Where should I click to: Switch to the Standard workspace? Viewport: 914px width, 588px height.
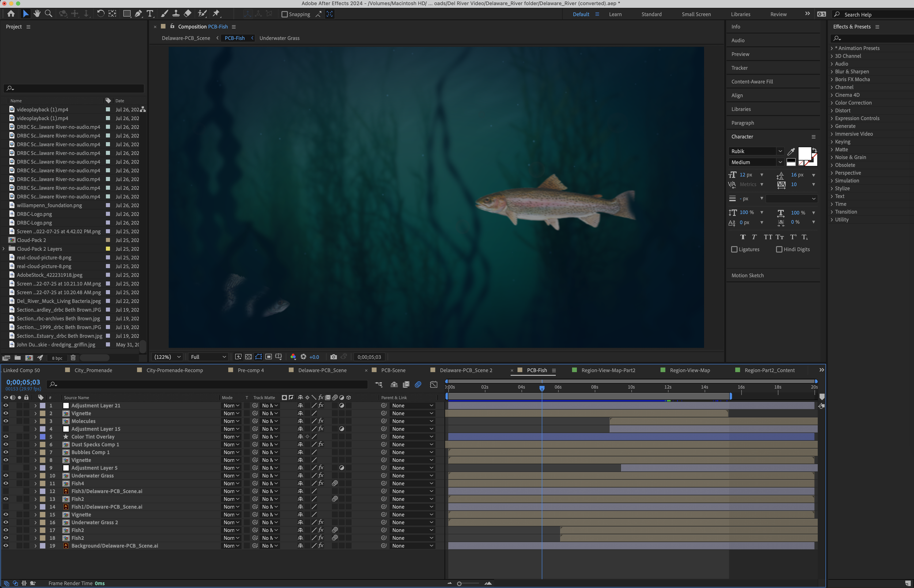tap(651, 14)
